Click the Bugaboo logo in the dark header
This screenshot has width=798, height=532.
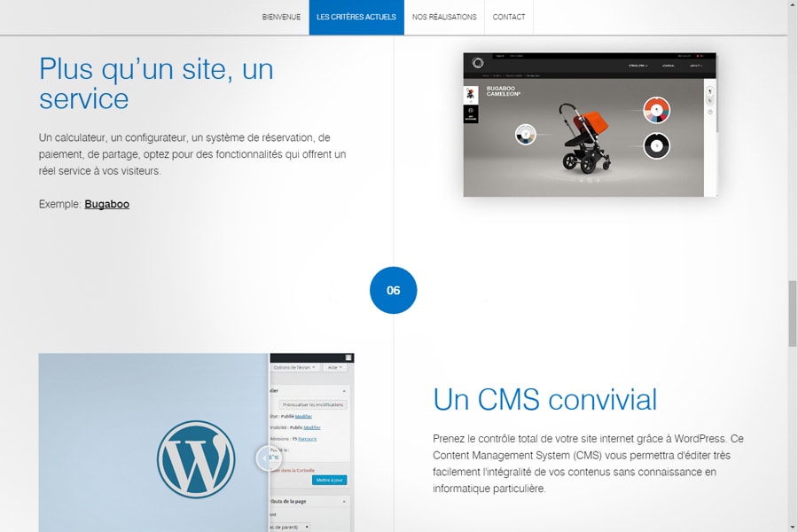[x=476, y=61]
